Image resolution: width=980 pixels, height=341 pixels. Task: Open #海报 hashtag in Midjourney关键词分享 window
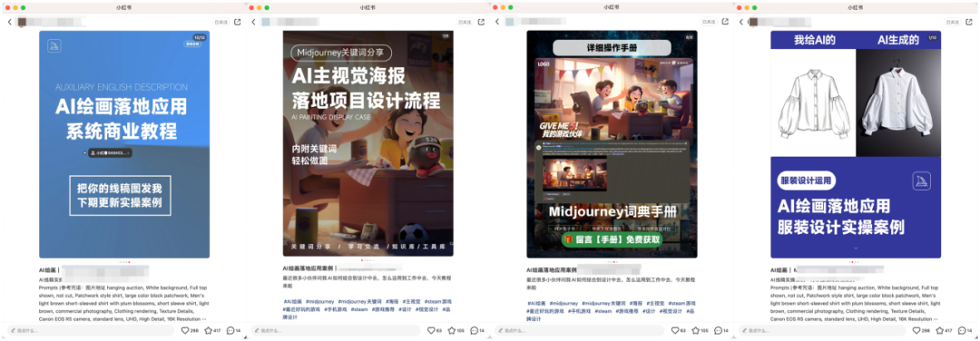point(393,302)
